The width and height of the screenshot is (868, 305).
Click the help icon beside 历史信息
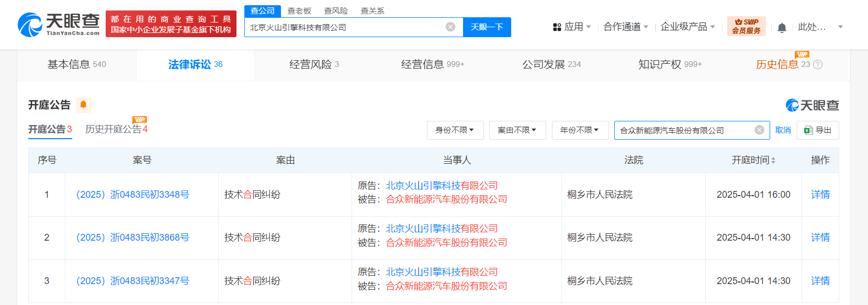point(818,64)
